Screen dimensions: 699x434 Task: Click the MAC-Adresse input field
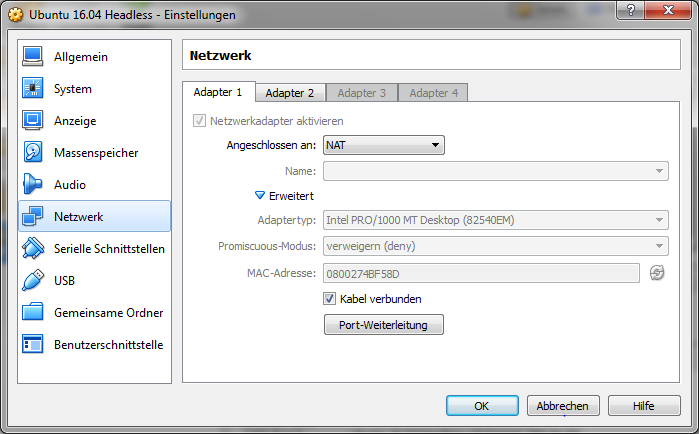(481, 273)
